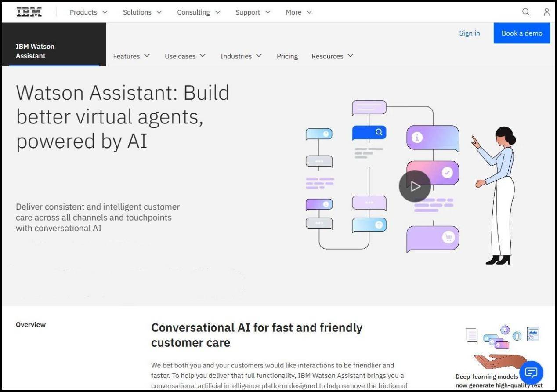Expand the Features submenu
The height and width of the screenshot is (392, 557).
(x=131, y=56)
